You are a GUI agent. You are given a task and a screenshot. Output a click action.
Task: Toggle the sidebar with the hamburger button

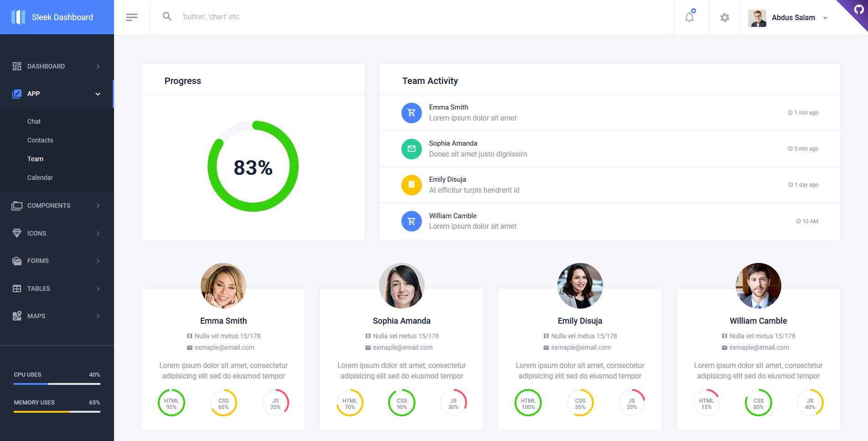(131, 17)
